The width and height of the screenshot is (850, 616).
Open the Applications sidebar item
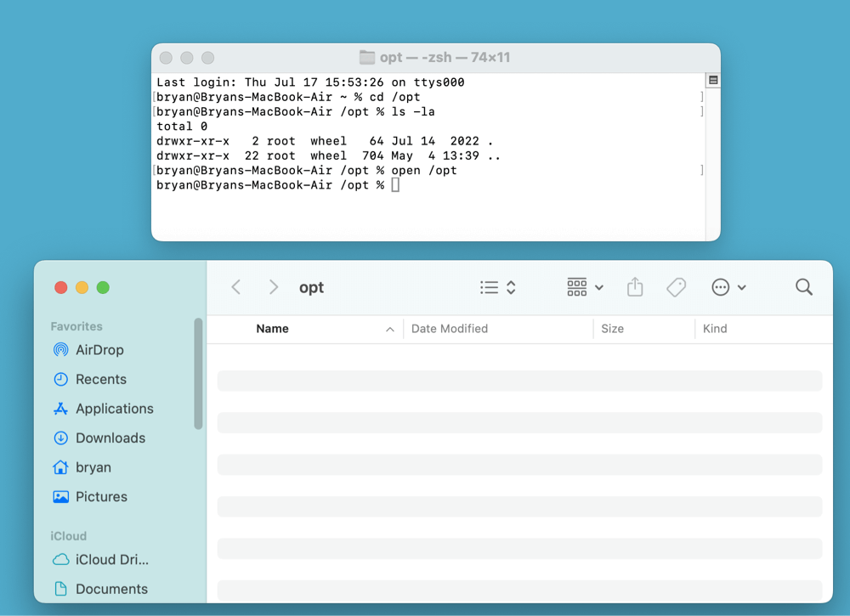pyautogui.click(x=111, y=409)
